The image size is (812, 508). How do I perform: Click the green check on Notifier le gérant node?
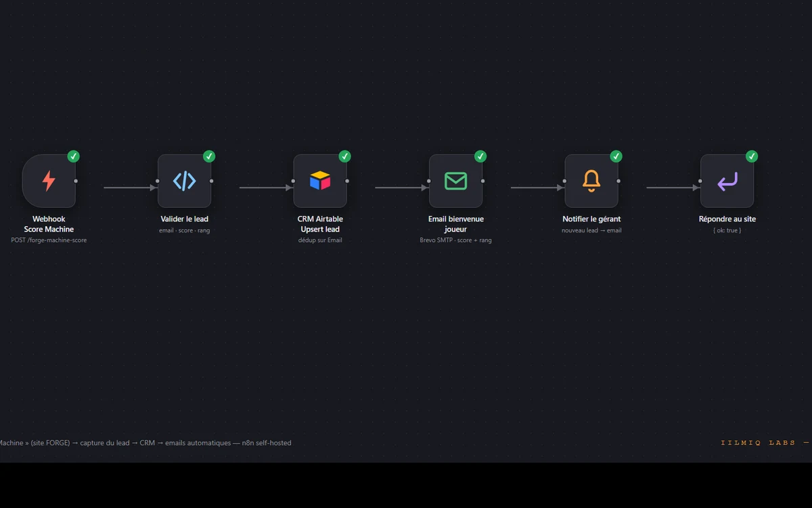[x=616, y=156]
